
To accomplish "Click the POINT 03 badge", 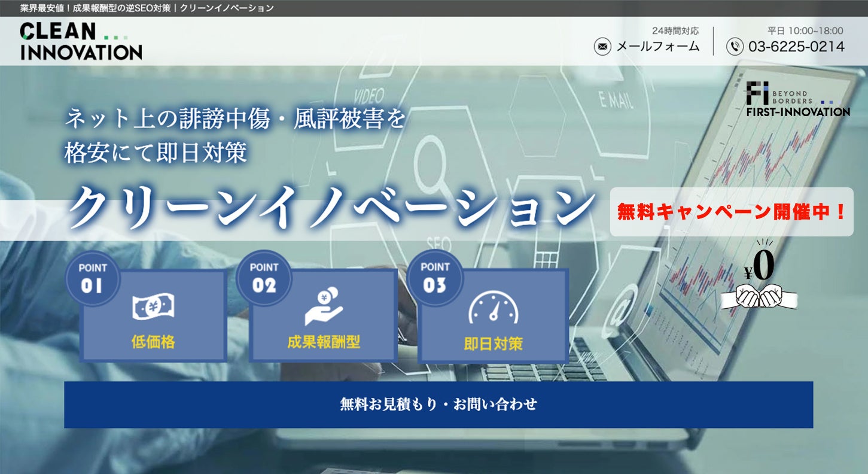I will tap(435, 278).
